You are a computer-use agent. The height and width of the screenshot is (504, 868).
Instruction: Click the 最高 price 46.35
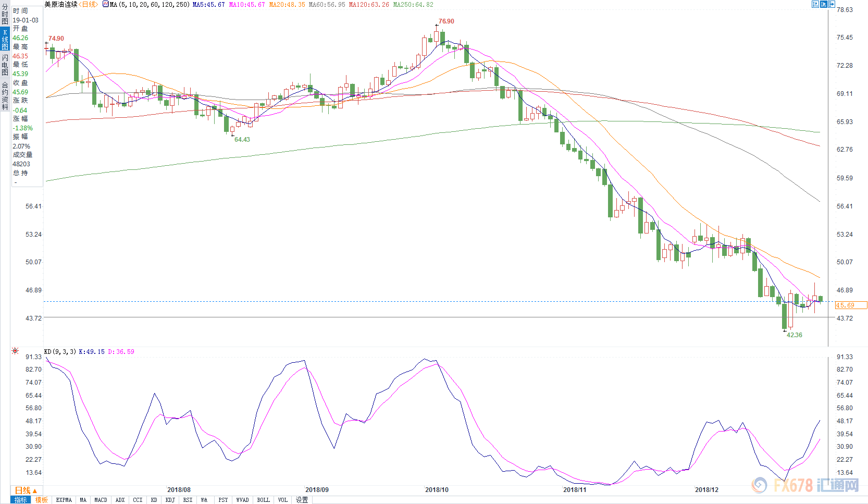pos(20,56)
